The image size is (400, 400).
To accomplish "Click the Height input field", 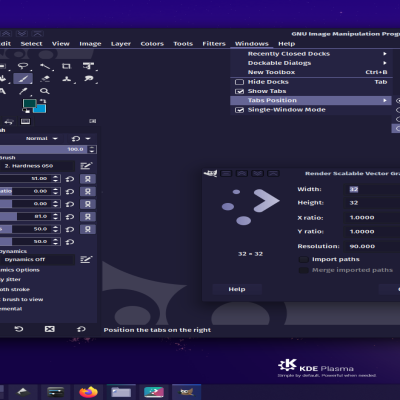I will click(x=372, y=203).
